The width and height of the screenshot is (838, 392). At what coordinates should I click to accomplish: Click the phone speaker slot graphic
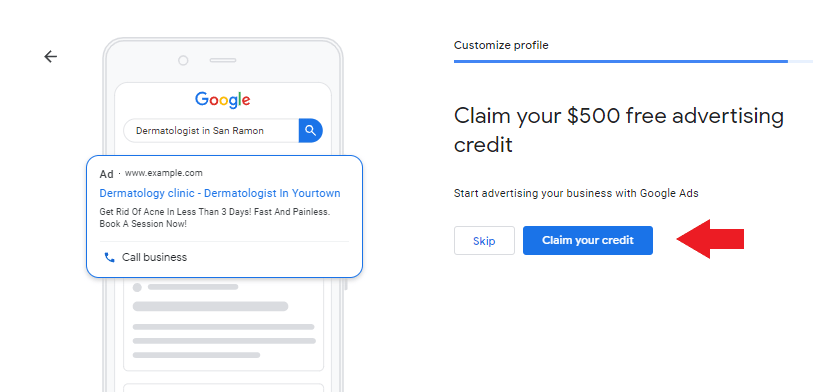(x=223, y=60)
